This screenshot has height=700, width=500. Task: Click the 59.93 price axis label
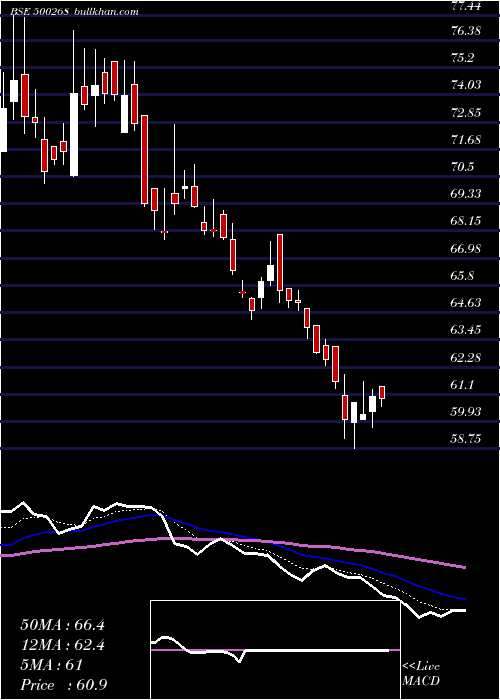click(x=466, y=412)
